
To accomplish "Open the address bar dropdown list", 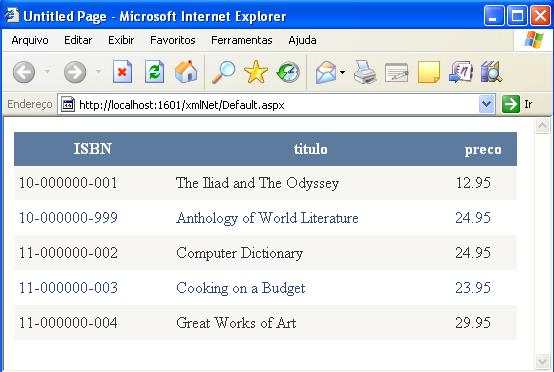I will point(487,104).
